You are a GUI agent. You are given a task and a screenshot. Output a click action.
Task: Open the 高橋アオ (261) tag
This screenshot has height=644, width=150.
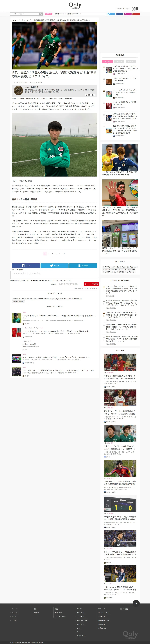pyautogui.click(x=31, y=299)
